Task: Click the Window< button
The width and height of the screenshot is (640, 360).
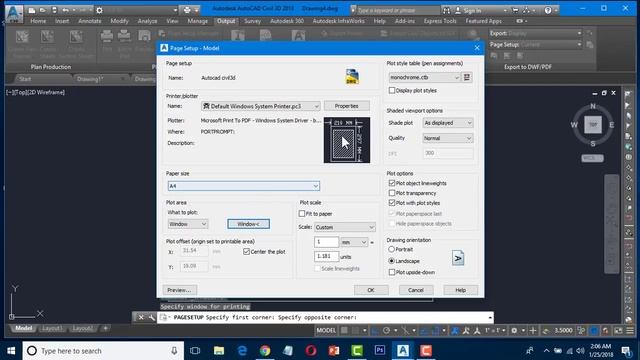Action: 248,224
